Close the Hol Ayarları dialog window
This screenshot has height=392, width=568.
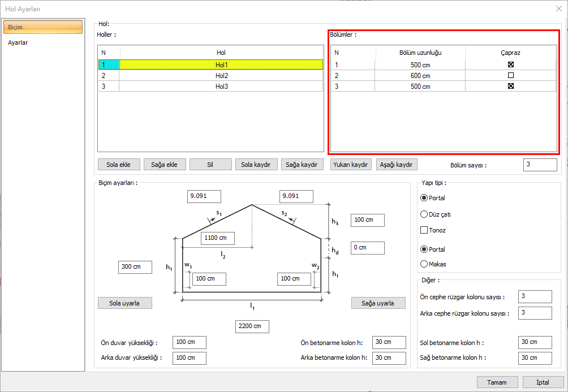[558, 8]
